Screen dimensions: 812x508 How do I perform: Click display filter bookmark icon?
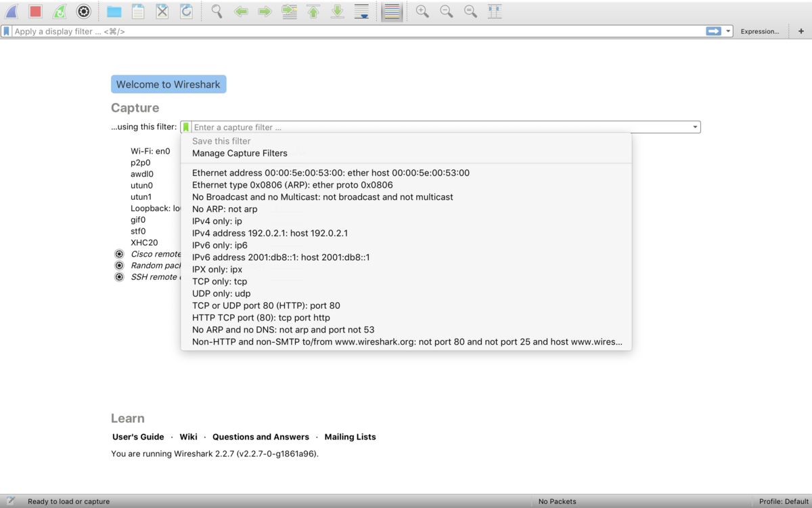click(x=7, y=31)
